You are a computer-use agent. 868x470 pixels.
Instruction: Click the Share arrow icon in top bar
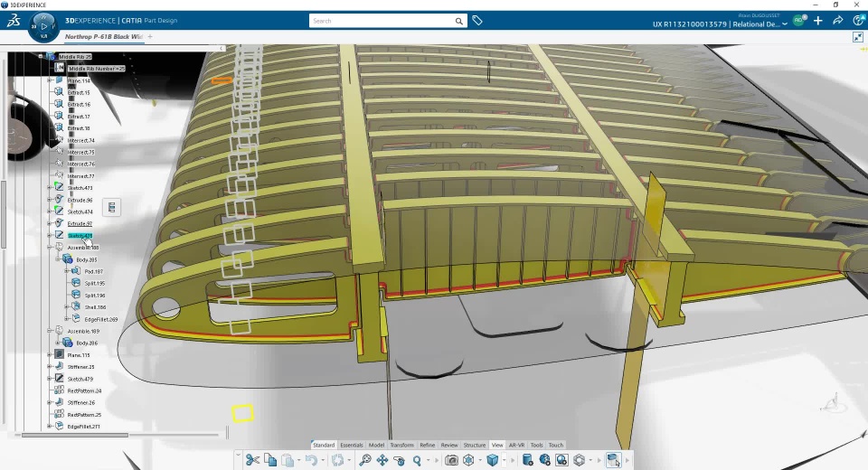(837, 21)
